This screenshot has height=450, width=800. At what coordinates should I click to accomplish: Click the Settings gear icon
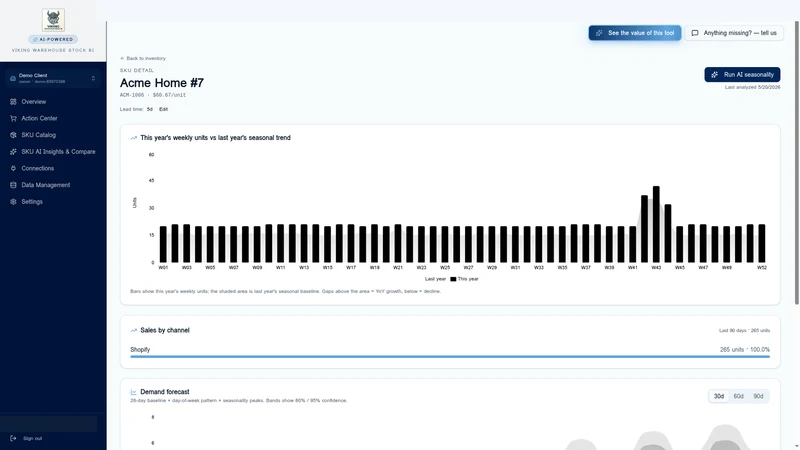[x=13, y=202]
